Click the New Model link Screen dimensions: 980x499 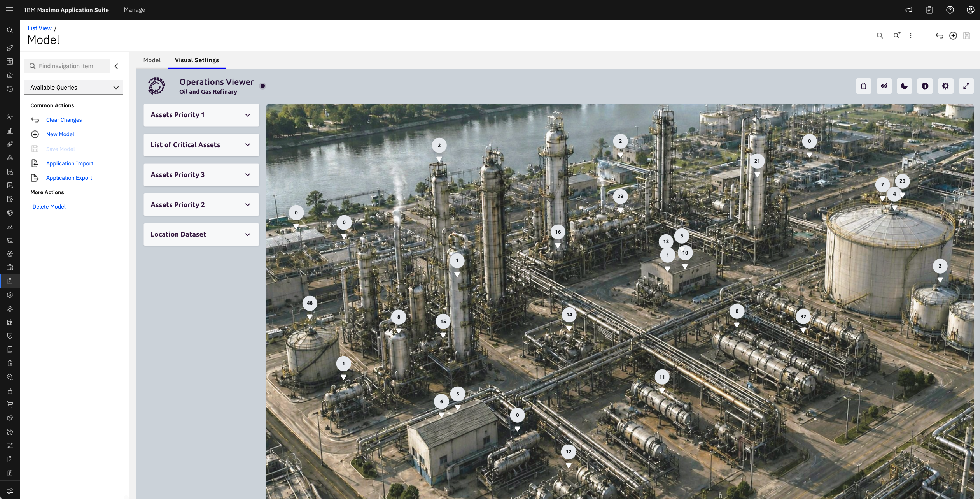[60, 134]
